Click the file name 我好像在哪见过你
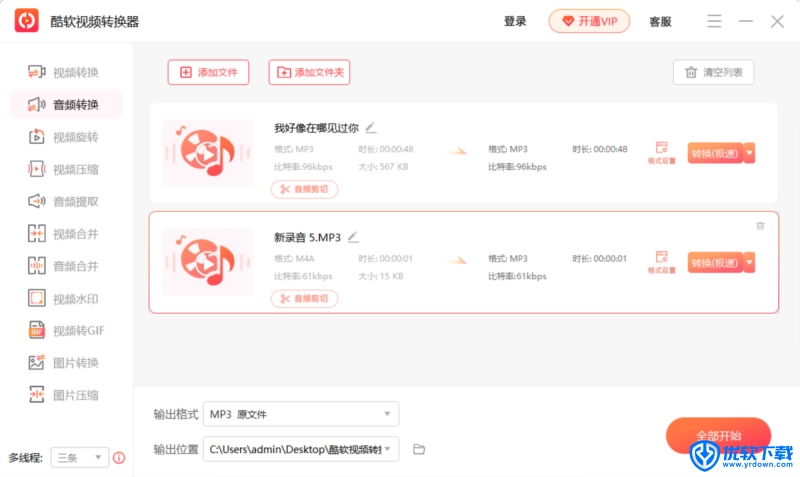 [x=316, y=128]
